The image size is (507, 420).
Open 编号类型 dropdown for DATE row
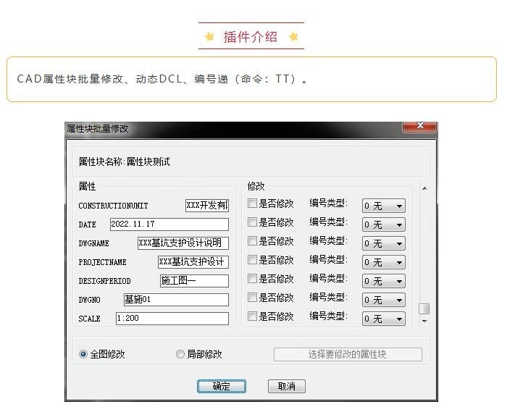point(383,224)
